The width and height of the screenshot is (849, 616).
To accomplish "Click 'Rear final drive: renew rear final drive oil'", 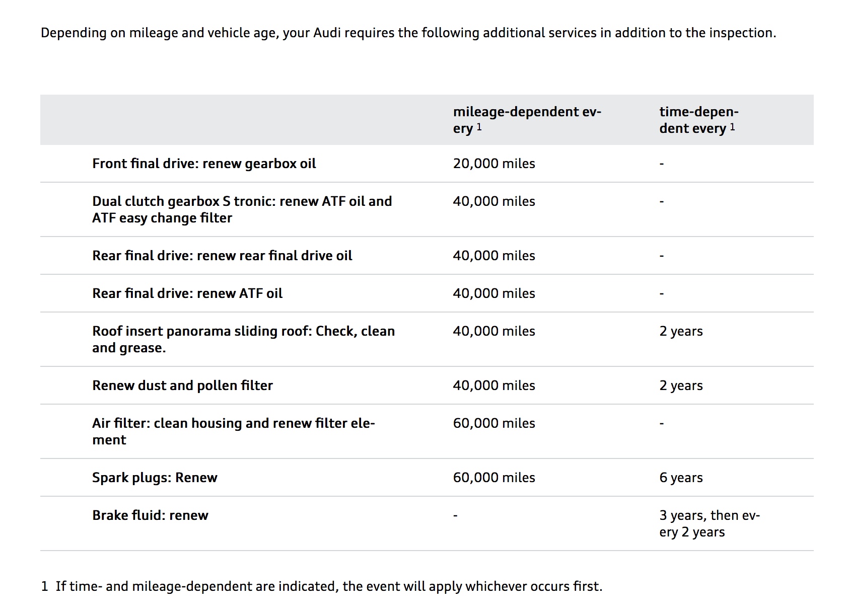I will pos(222,256).
